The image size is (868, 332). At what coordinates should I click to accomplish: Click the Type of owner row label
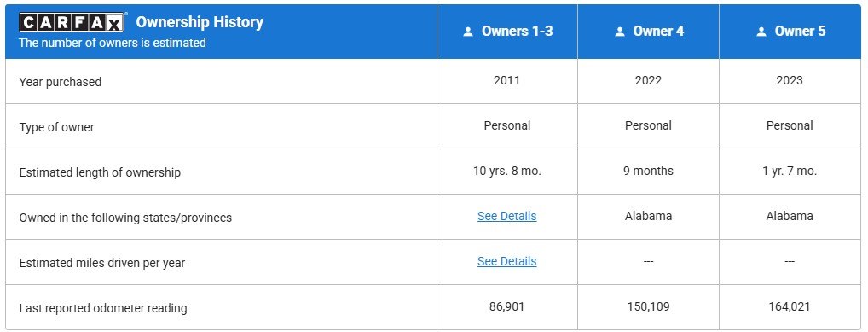56,127
